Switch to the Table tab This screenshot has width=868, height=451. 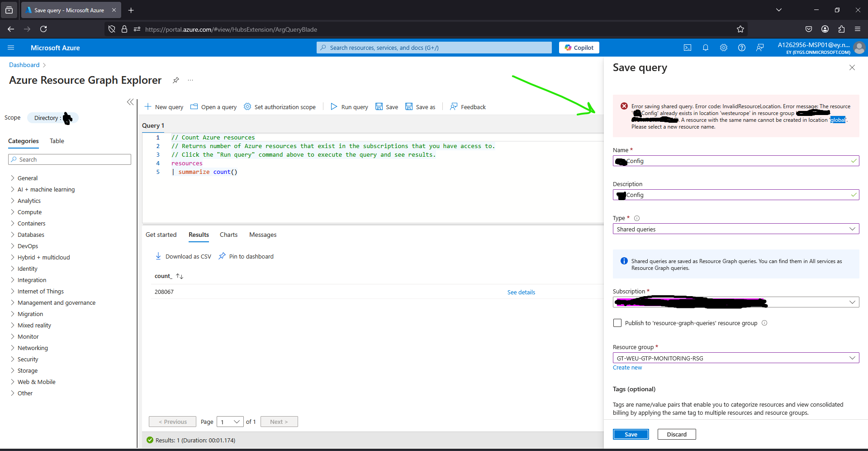coord(57,141)
